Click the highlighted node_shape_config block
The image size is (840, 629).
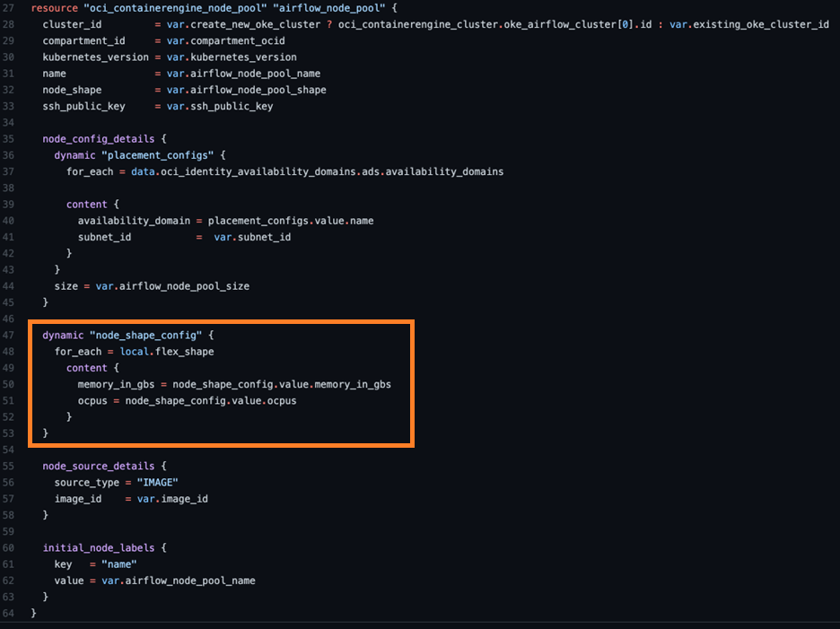(220, 383)
